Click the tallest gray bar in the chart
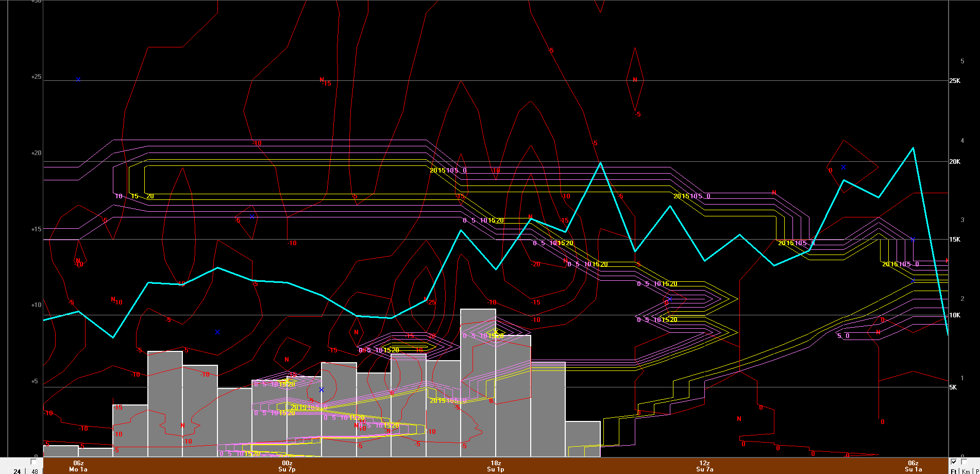 pyautogui.click(x=478, y=382)
